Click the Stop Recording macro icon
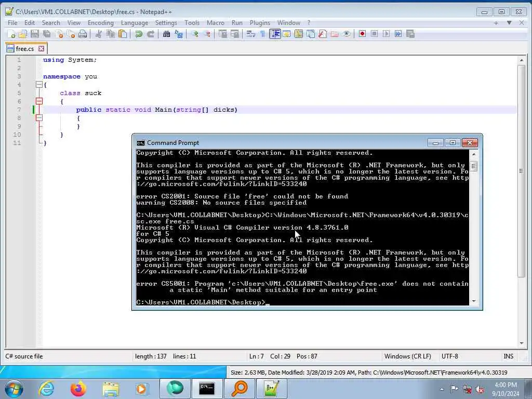Viewport: 532px width, 399px height. tap(374, 34)
